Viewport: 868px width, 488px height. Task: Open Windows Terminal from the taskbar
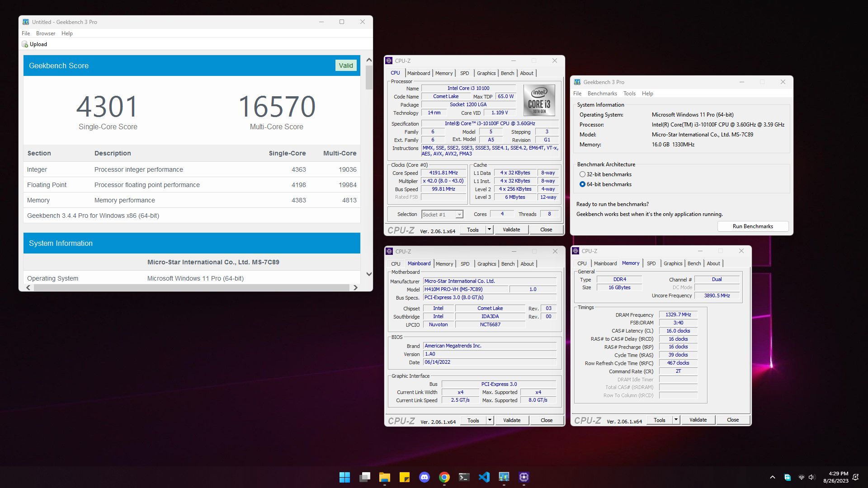(464, 477)
